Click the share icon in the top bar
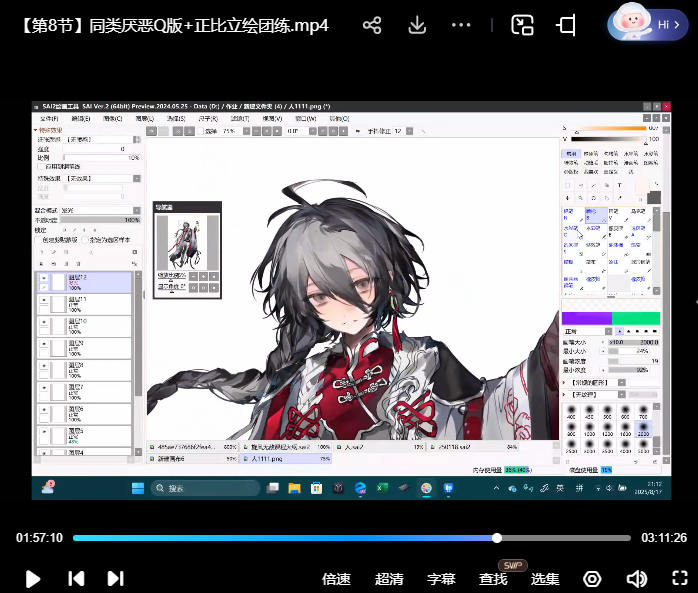This screenshot has height=593, width=698. click(372, 25)
